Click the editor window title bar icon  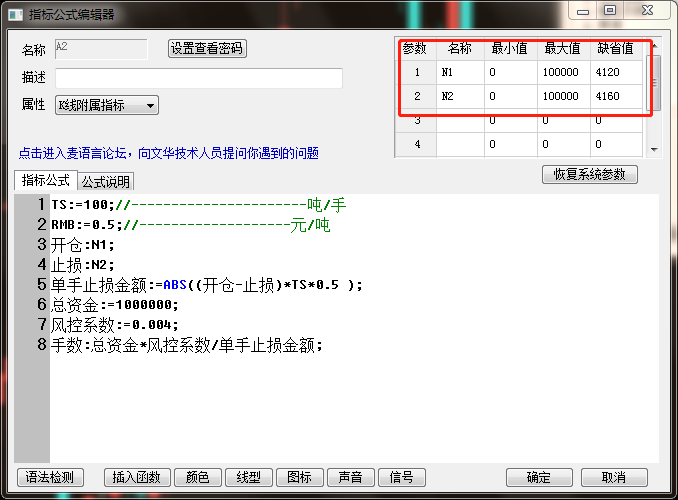[x=14, y=14]
